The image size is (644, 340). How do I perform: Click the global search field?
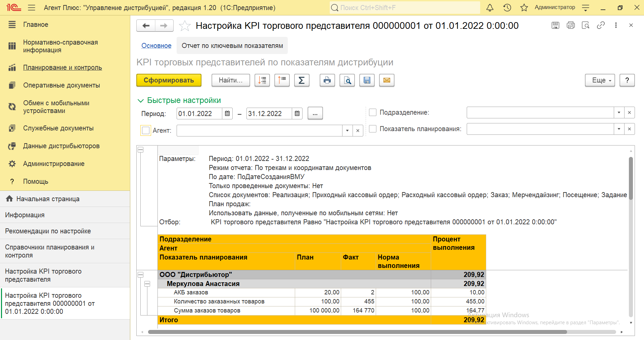pyautogui.click(x=405, y=7)
